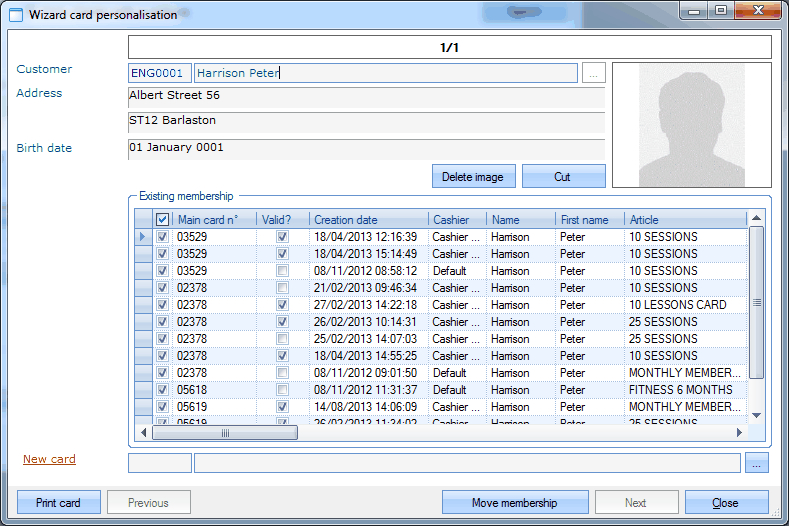Select the row header of FITNESS 6 MONTHS row

coord(143,390)
